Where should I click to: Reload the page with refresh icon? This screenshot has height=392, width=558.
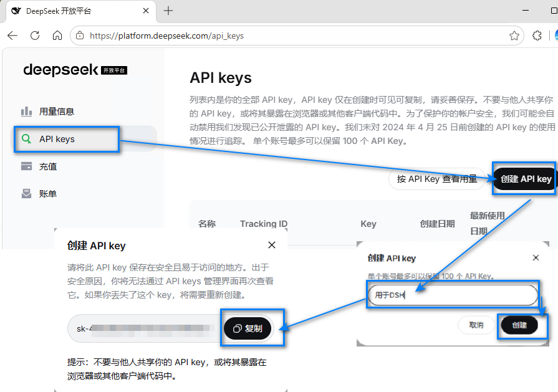35,36
